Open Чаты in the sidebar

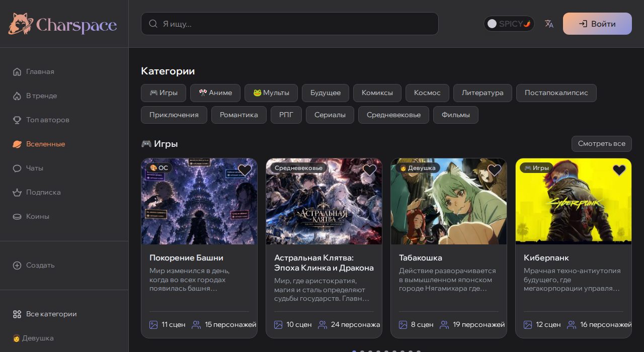coord(28,168)
